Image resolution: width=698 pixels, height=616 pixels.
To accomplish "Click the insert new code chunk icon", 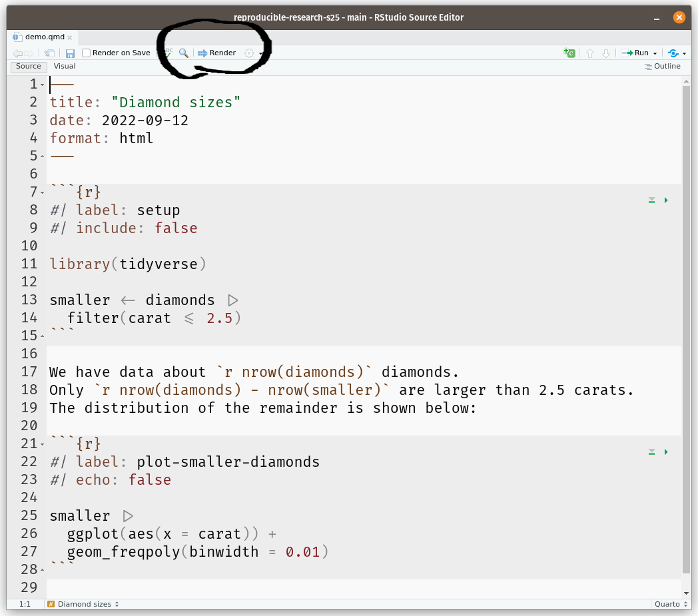I will [x=569, y=53].
